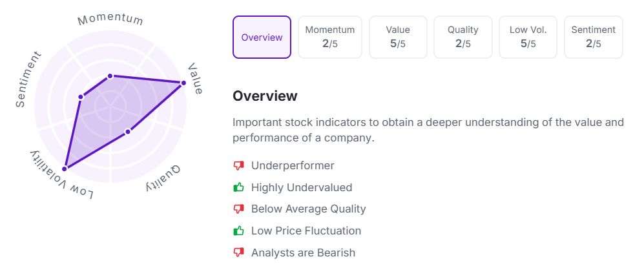Image resolution: width=644 pixels, height=270 pixels.
Task: Click the Analysts are Bearish text
Action: (303, 253)
